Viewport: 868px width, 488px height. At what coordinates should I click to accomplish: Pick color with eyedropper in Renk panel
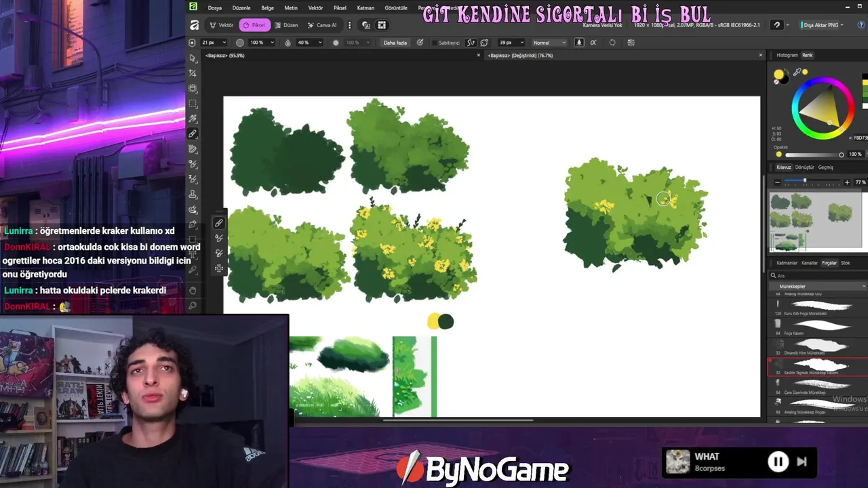[797, 72]
